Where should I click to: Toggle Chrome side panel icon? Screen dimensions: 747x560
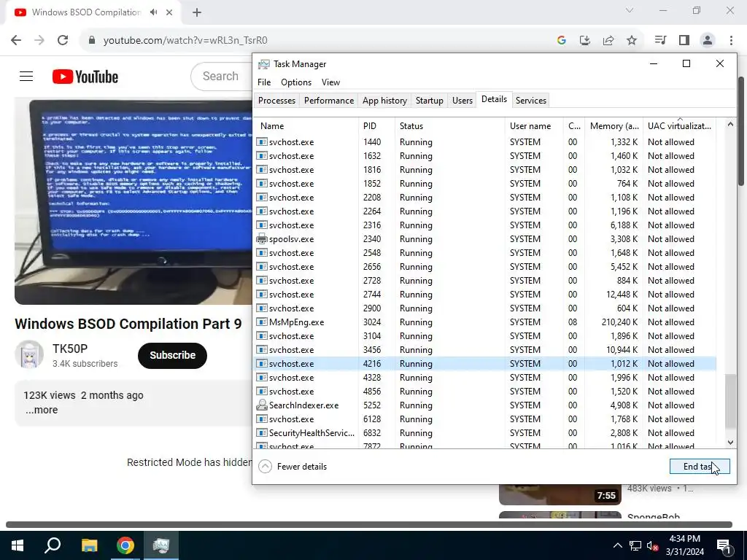pyautogui.click(x=684, y=41)
